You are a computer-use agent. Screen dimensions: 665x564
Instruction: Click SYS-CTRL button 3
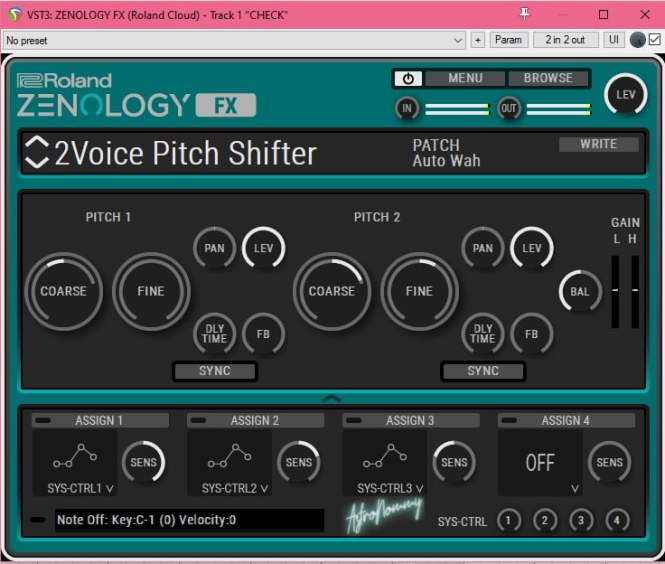[581, 520]
